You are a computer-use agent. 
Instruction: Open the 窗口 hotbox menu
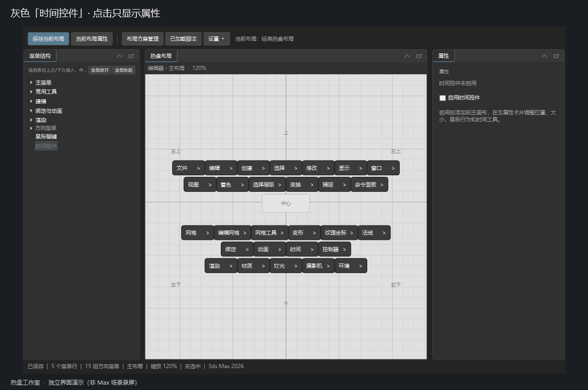tap(383, 168)
